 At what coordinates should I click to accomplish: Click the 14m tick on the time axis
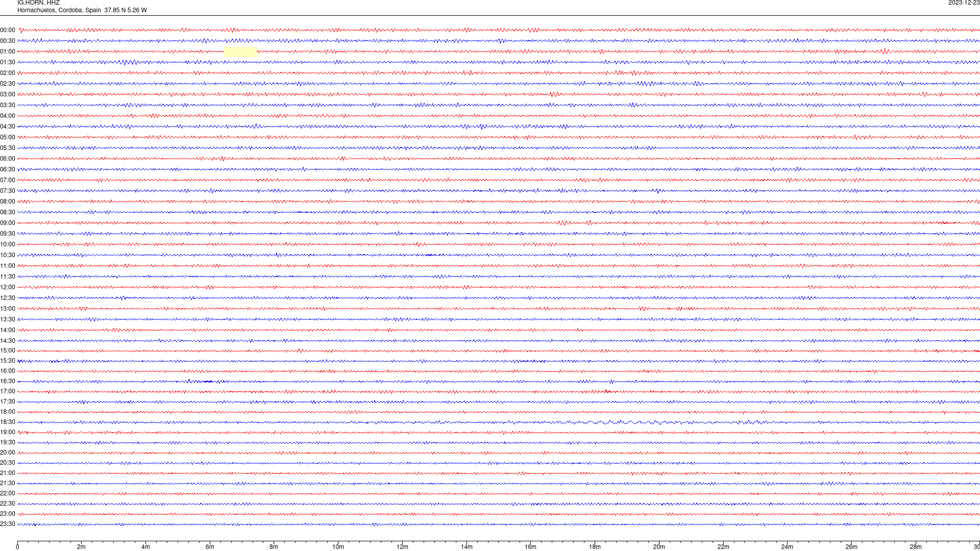click(467, 547)
